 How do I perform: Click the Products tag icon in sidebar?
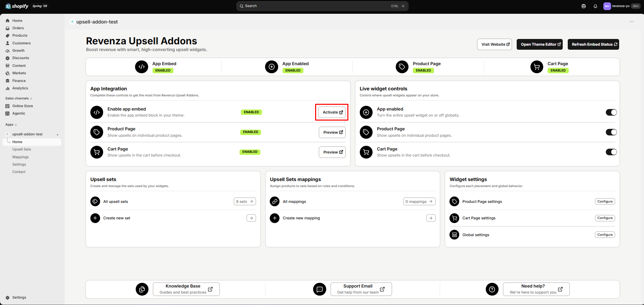click(x=7, y=36)
